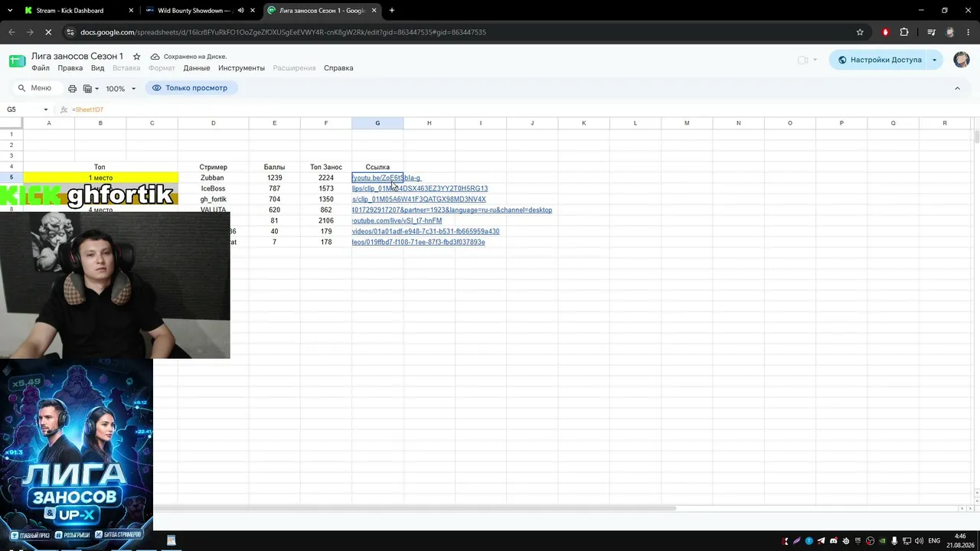Select the Zubban cell

pyautogui.click(x=212, y=178)
